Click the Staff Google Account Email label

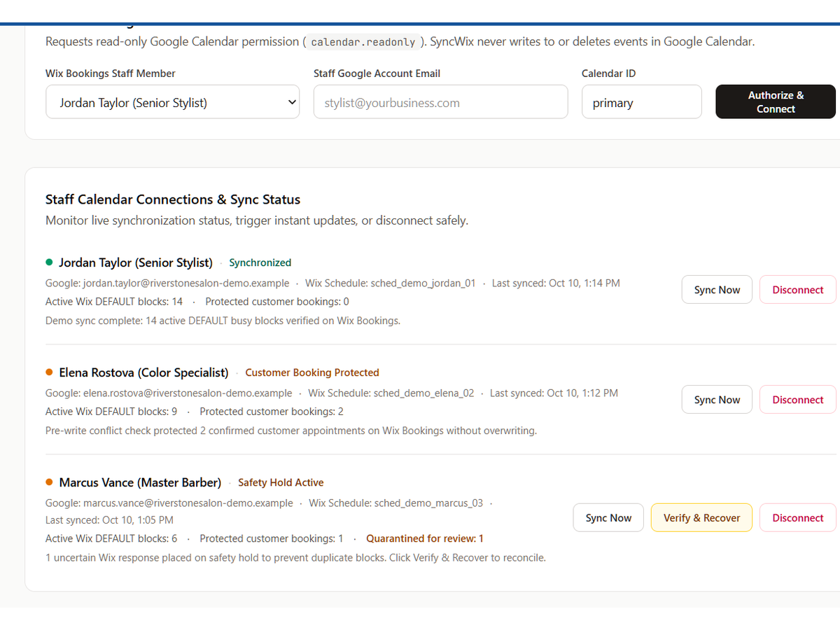point(377,73)
